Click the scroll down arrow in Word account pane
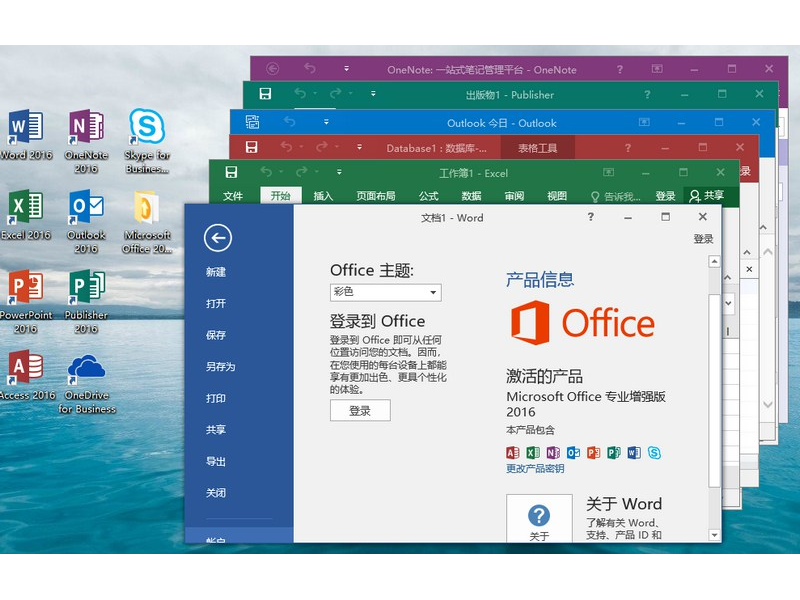The height and width of the screenshot is (600, 800). click(x=715, y=535)
